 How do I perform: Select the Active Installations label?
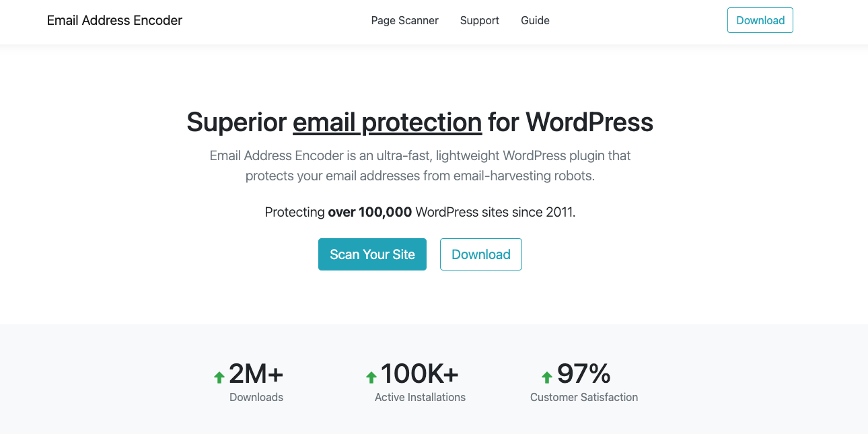[x=420, y=397]
